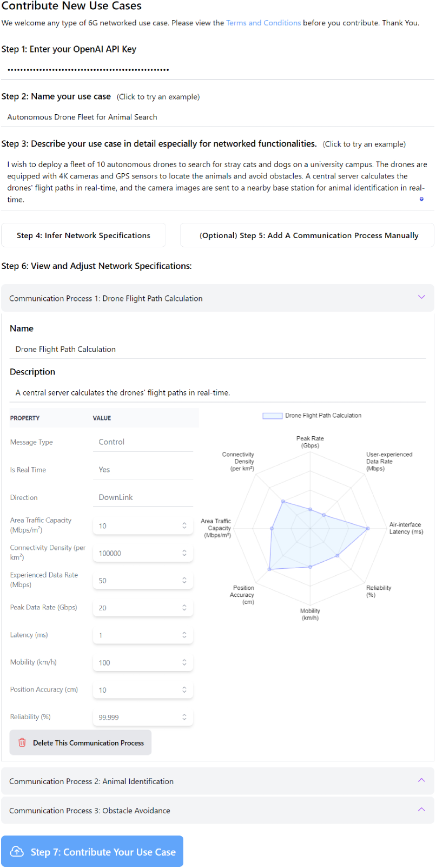This screenshot has width=436, height=868.
Task: Open the Direction field showing DownLink
Action: click(x=143, y=497)
